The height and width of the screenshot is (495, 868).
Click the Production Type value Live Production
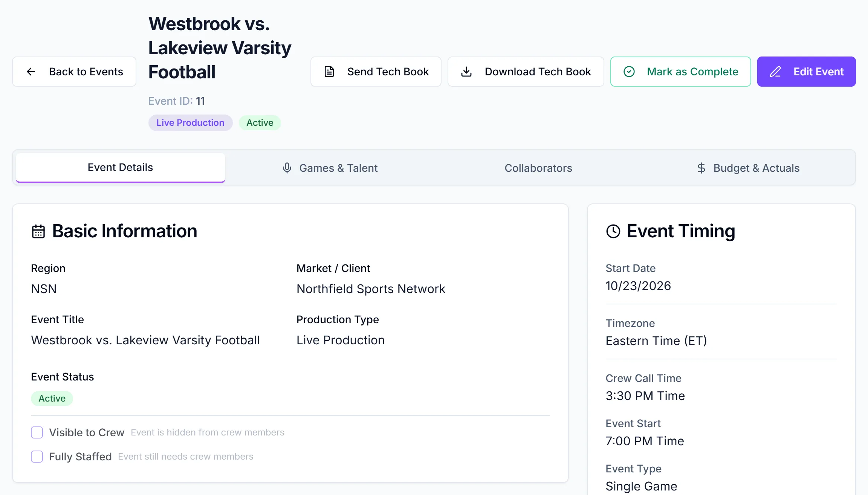pos(341,340)
